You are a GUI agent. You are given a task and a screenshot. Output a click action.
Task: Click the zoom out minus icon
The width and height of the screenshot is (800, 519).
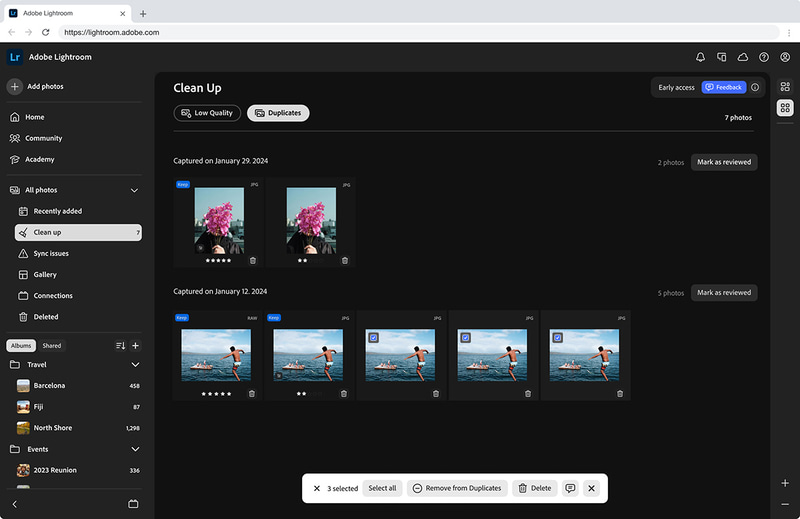point(785,504)
